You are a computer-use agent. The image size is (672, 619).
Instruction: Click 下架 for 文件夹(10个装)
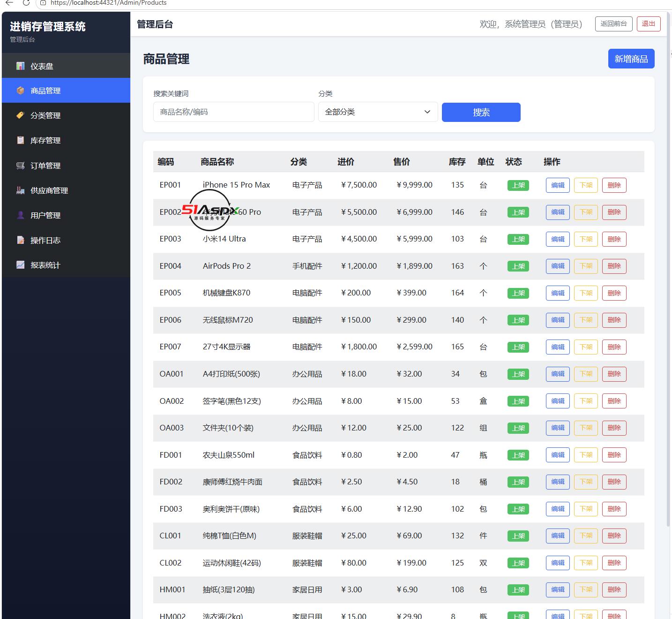tap(586, 428)
